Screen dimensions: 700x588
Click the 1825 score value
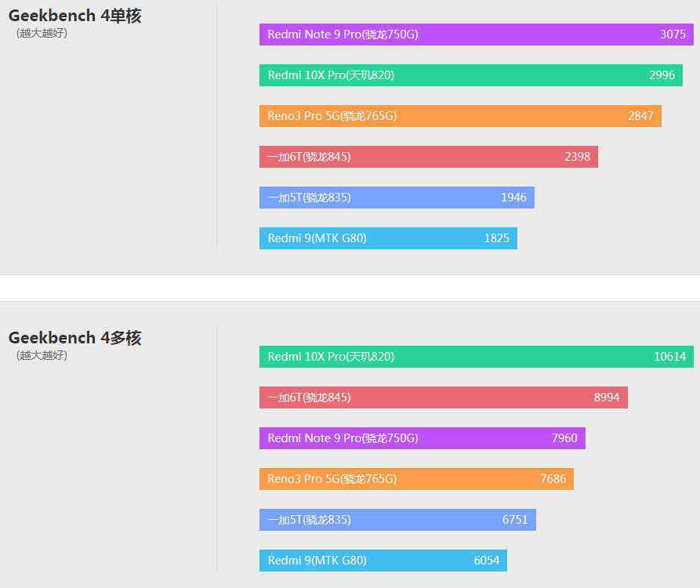[496, 238]
